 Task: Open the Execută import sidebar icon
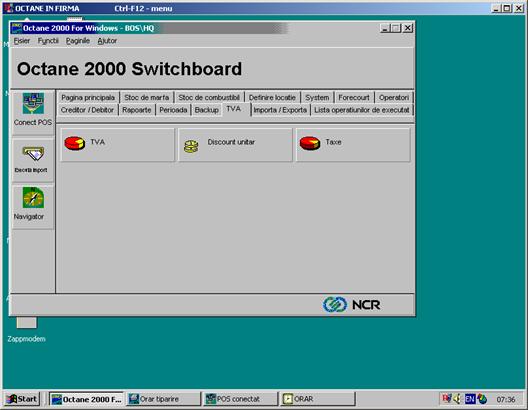click(33, 153)
